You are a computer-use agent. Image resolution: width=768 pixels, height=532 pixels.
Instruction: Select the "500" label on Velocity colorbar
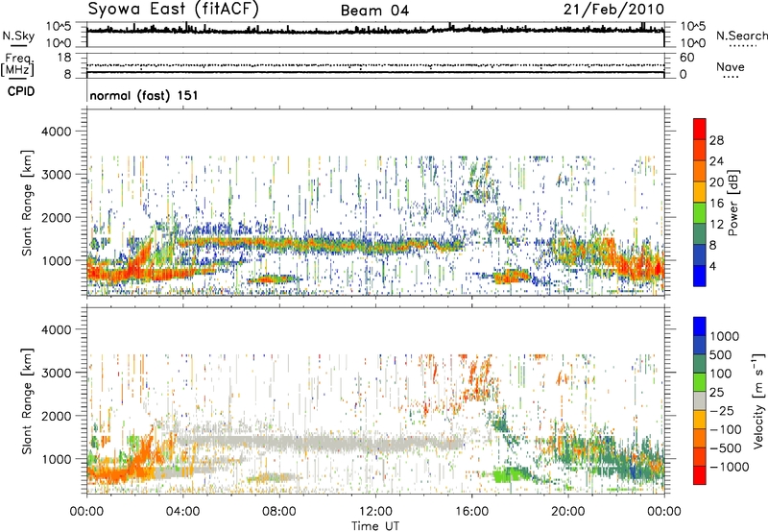click(x=722, y=355)
